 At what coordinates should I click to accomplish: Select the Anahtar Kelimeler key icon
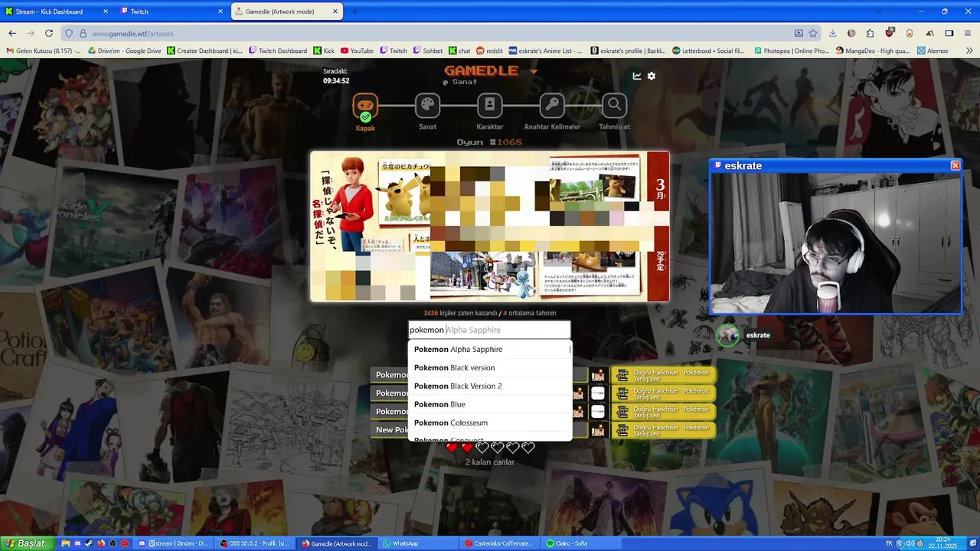click(x=552, y=105)
